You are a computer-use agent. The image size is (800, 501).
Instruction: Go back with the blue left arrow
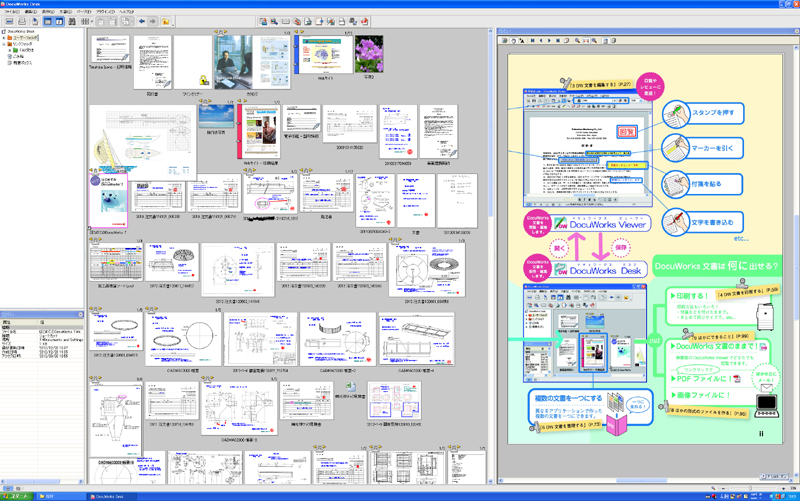142,21
